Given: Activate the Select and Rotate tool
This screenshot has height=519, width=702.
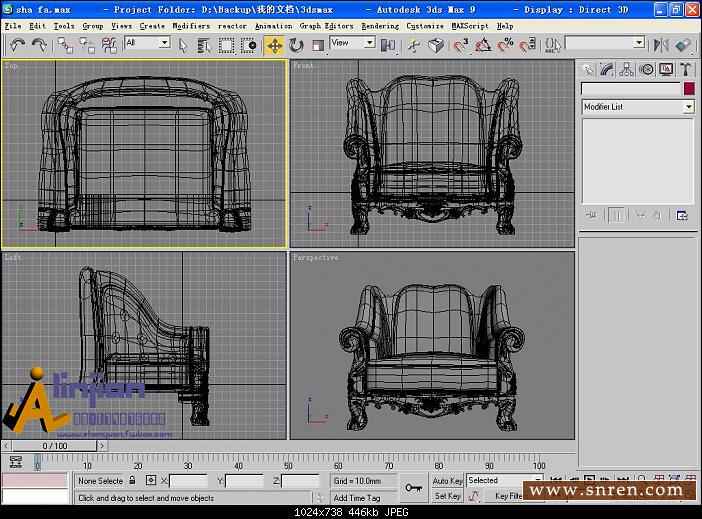Looking at the screenshot, I should [296, 45].
